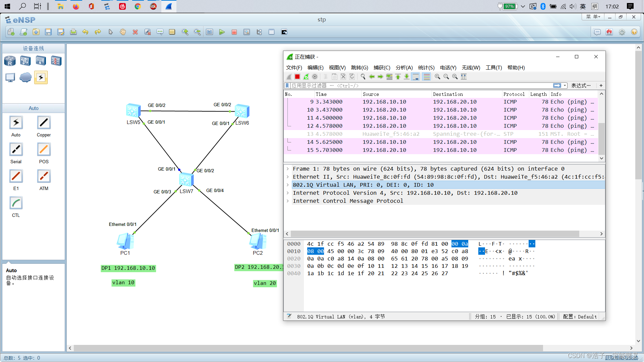Open the 统计(S) menu
The height and width of the screenshot is (362, 644).
click(x=426, y=68)
